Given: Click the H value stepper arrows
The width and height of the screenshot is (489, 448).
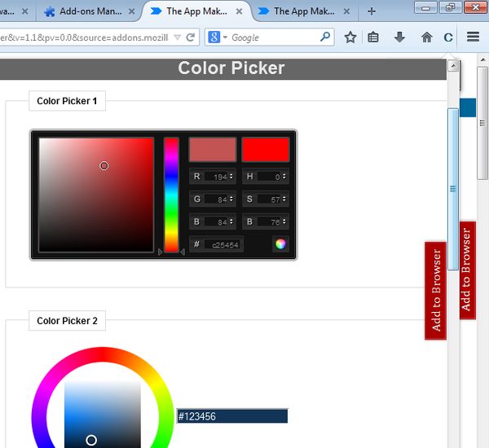Looking at the screenshot, I should (284, 176).
